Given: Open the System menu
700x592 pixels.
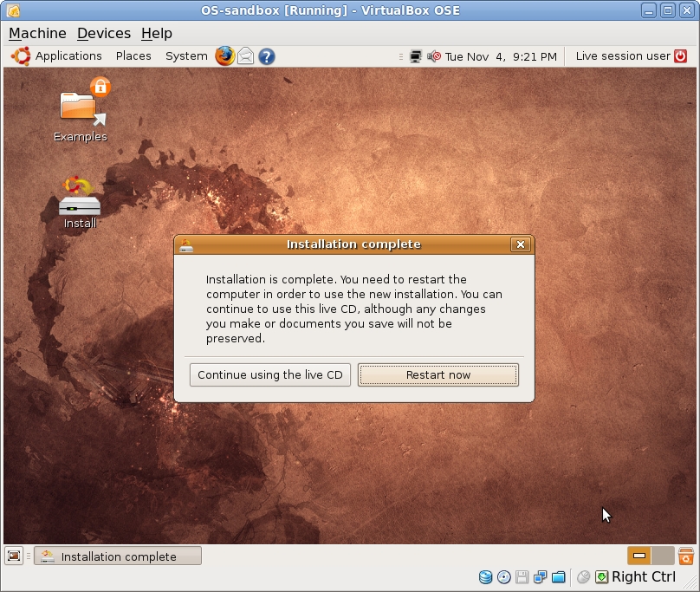Looking at the screenshot, I should click(x=186, y=55).
